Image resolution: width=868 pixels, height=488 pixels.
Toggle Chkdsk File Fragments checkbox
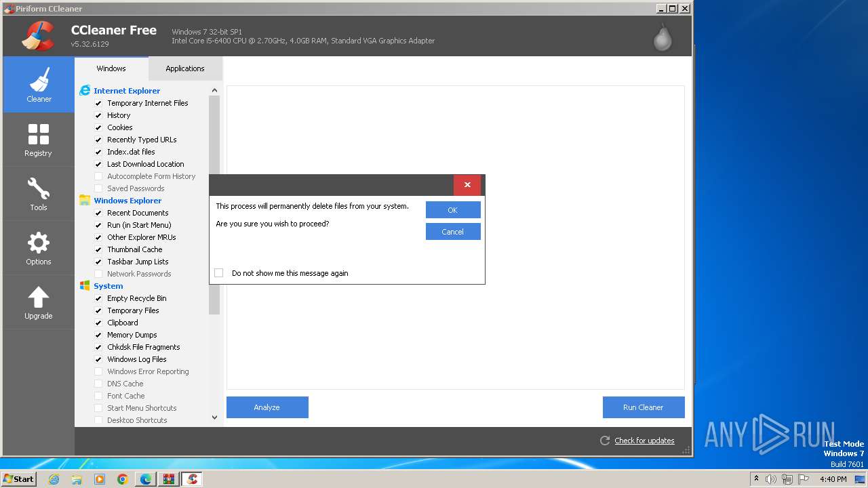[98, 347]
